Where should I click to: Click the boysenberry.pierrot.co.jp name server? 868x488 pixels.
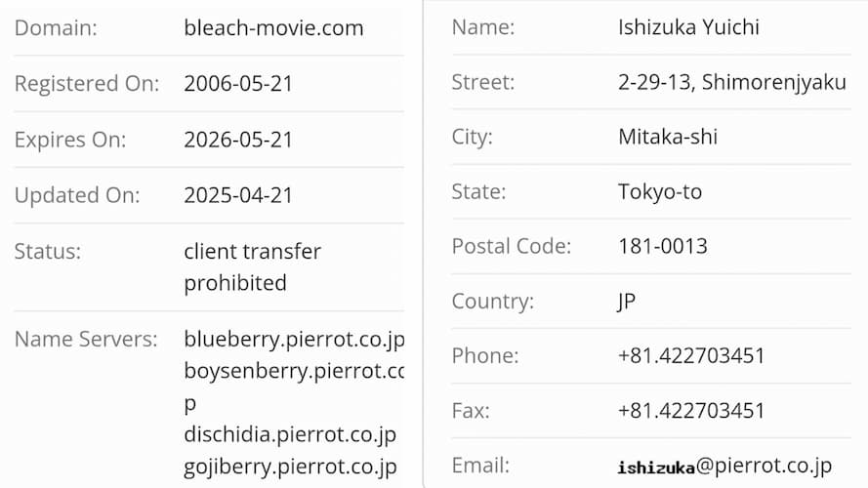point(294,386)
